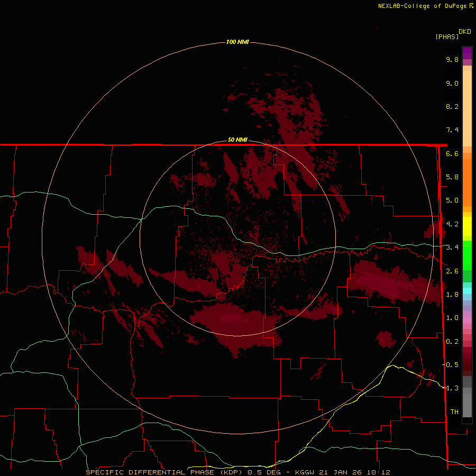Click the 50 NMI range ring label
Image resolution: width=476 pixels, height=476 pixels.
coord(237,140)
